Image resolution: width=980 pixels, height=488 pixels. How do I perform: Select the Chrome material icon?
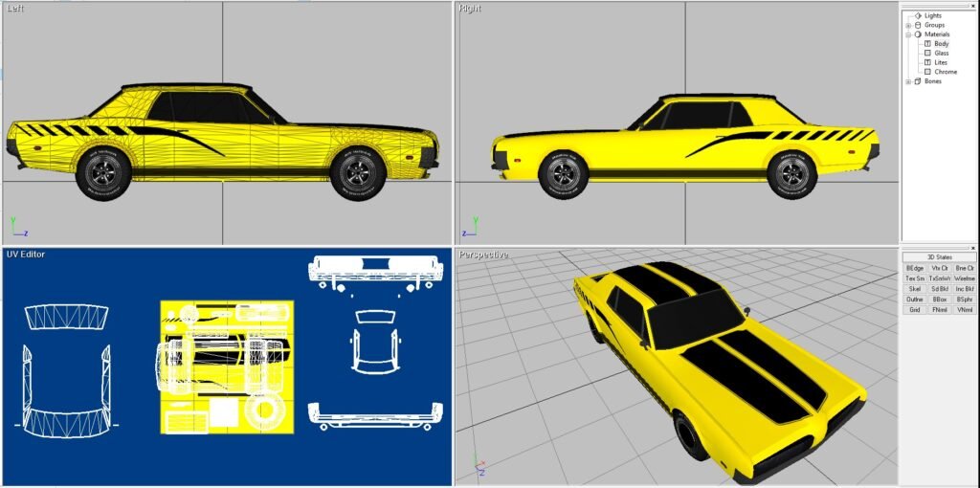pos(927,72)
